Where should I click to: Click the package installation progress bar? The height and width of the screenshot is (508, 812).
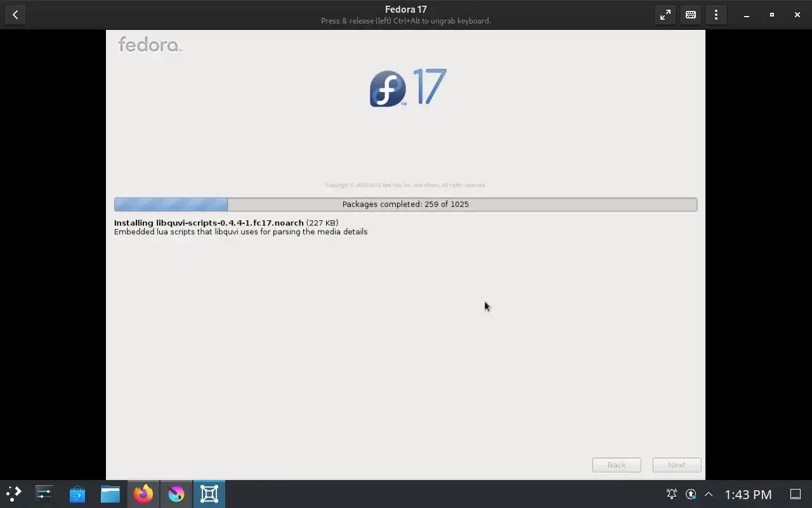[405, 204]
